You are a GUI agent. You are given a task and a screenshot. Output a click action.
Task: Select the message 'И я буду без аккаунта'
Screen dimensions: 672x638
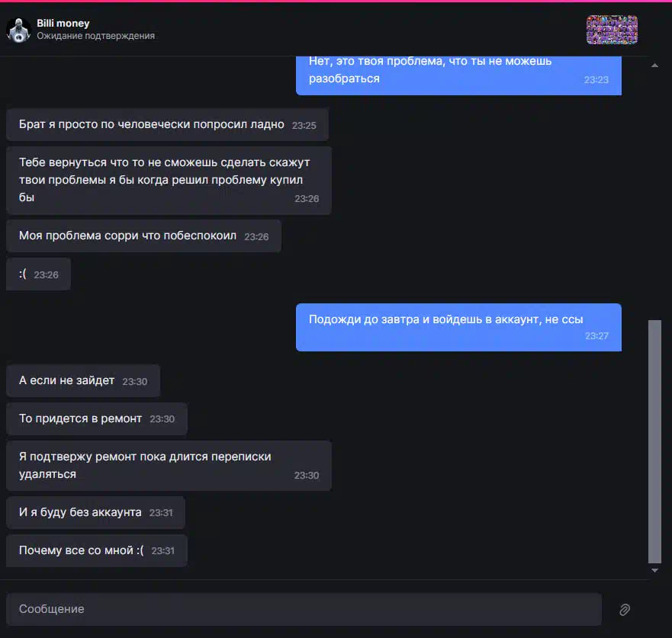pos(95,512)
